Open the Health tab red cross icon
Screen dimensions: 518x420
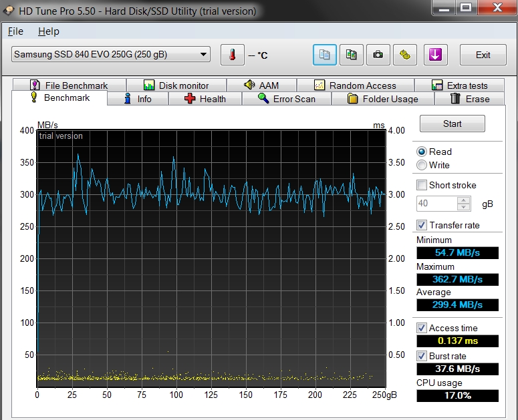[190, 99]
